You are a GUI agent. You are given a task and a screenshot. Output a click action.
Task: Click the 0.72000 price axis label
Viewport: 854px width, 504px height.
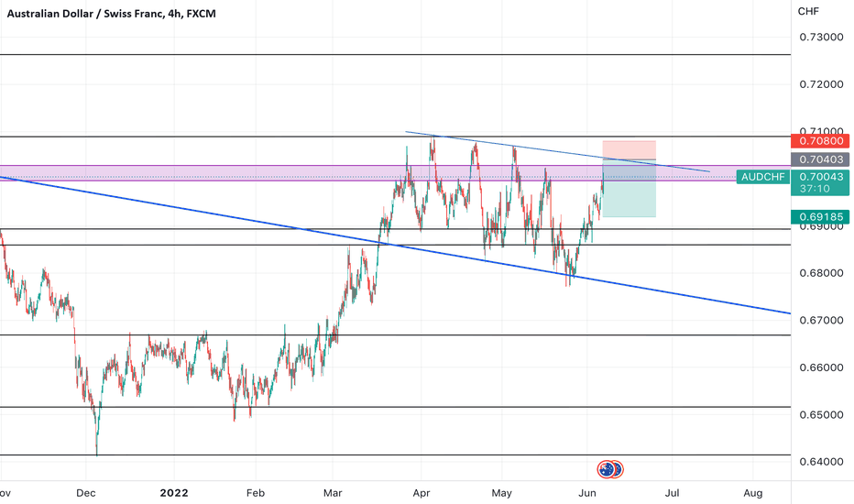821,84
